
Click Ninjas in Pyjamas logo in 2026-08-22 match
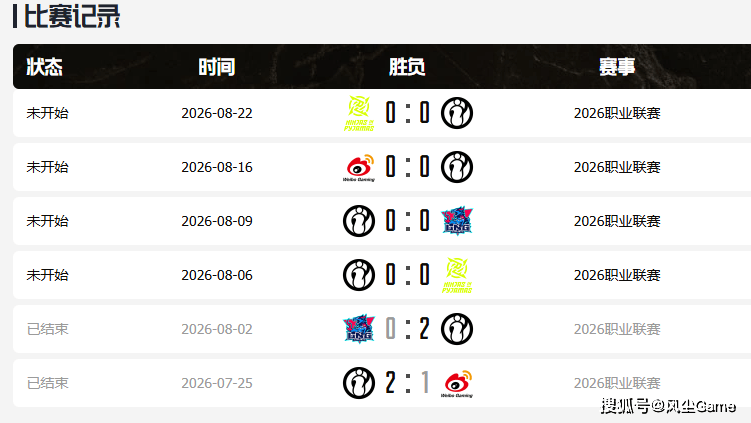tap(359, 114)
